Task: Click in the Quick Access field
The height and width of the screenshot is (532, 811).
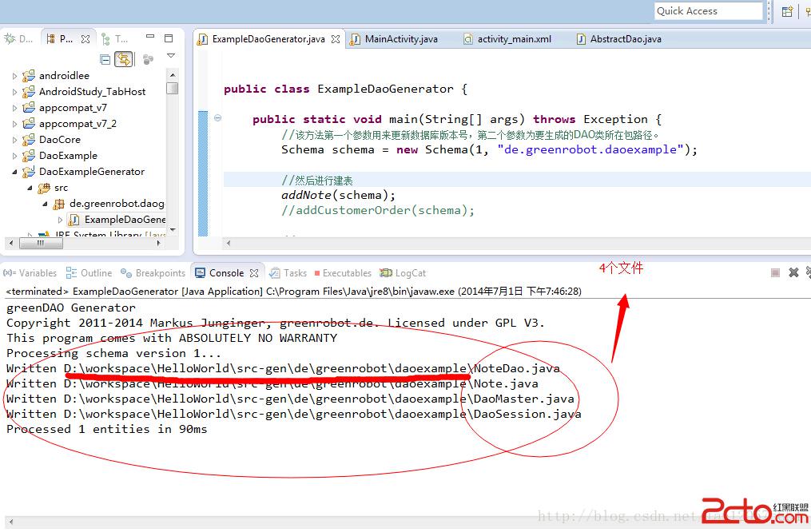Action: pos(708,11)
